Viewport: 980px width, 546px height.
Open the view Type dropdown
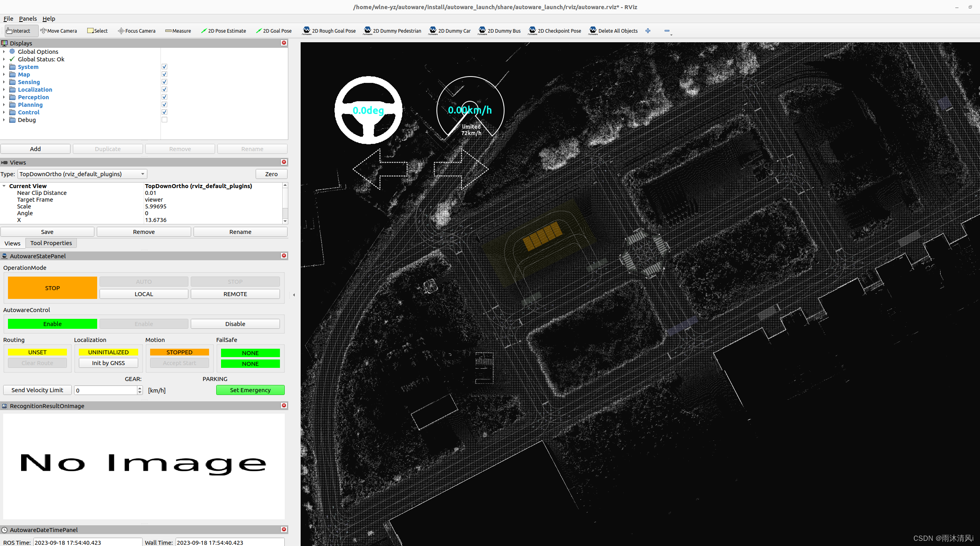pos(82,174)
